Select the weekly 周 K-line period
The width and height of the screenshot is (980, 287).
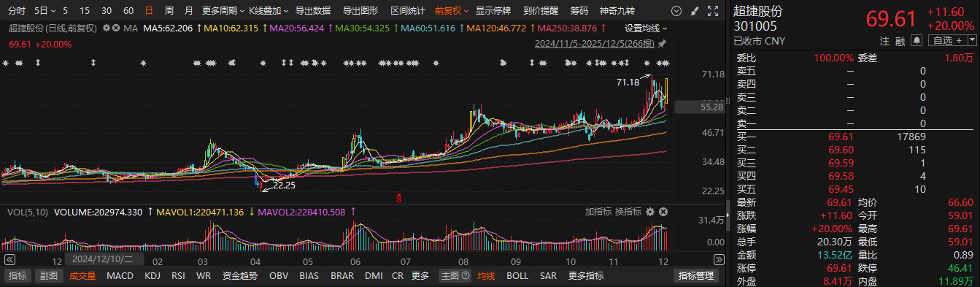pyautogui.click(x=169, y=11)
